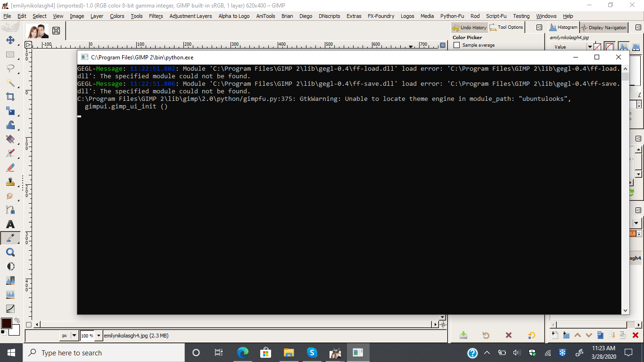Choose the Zoom magnifier tool
644x362 pixels.
pyautogui.click(x=10, y=252)
